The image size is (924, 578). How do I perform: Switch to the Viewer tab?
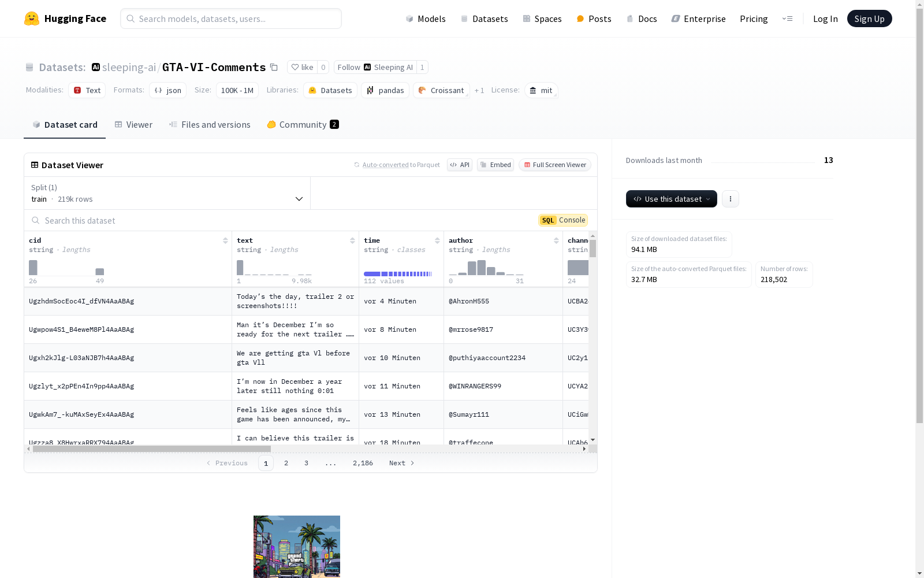pos(133,125)
